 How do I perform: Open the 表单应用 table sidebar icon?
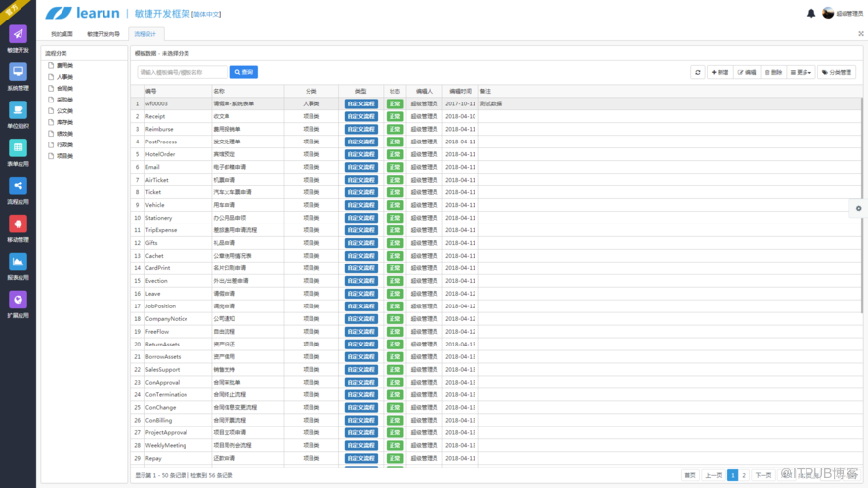18,147
